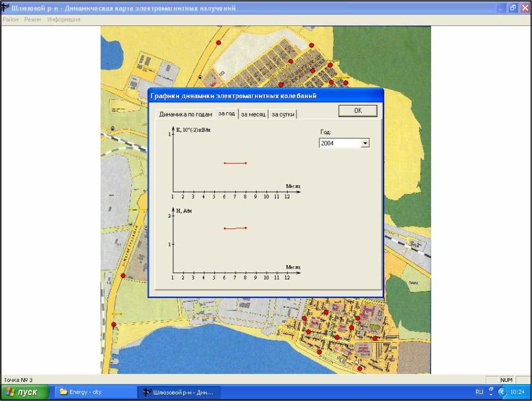This screenshot has height=401, width=532.
Task: Switch to the Динамика по годам tab
Action: [185, 114]
